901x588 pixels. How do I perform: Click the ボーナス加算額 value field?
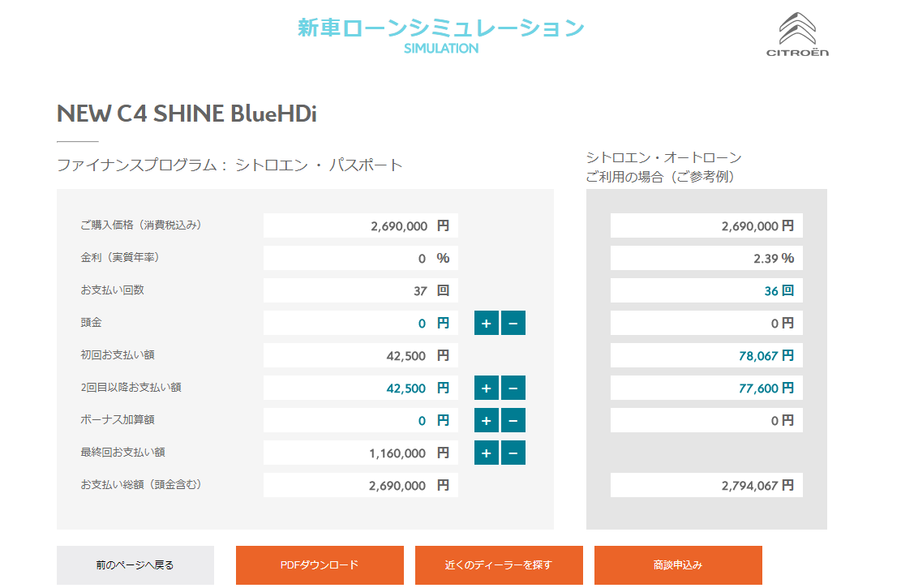(x=361, y=420)
